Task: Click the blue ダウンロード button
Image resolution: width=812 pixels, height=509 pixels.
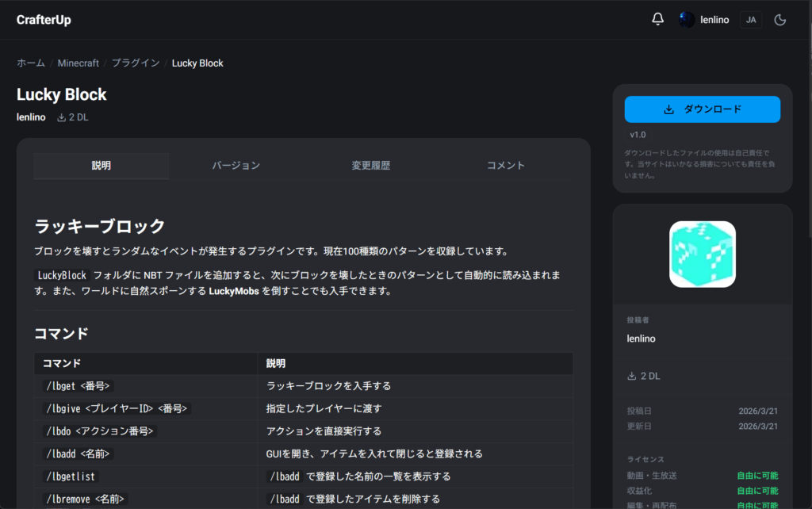Action: tap(702, 109)
